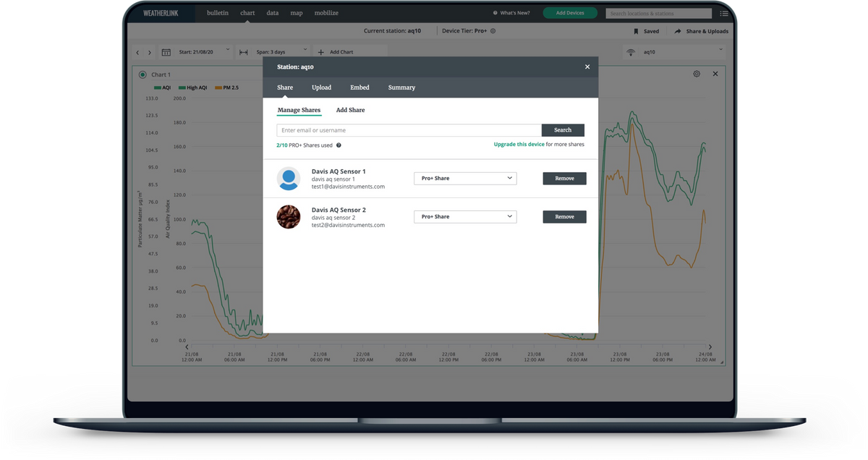
Task: Expand share type dropdown for Davis AQ Sensor 2
Action: click(x=465, y=216)
